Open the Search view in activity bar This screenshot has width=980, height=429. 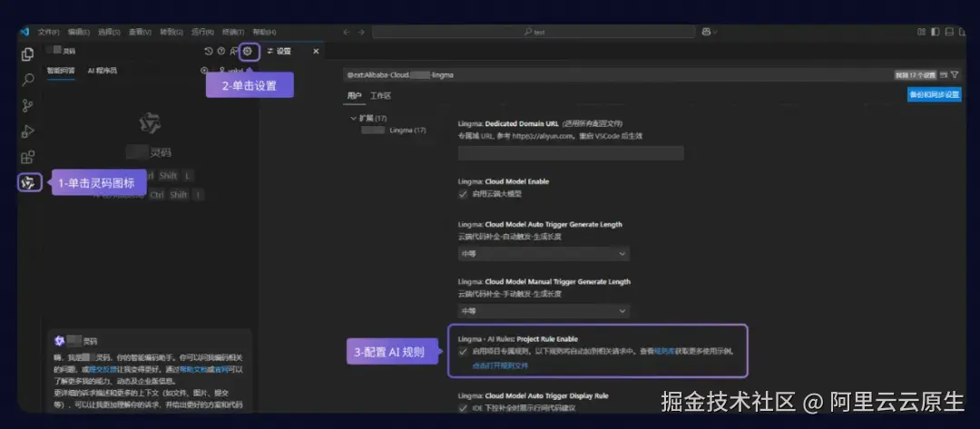[27, 80]
